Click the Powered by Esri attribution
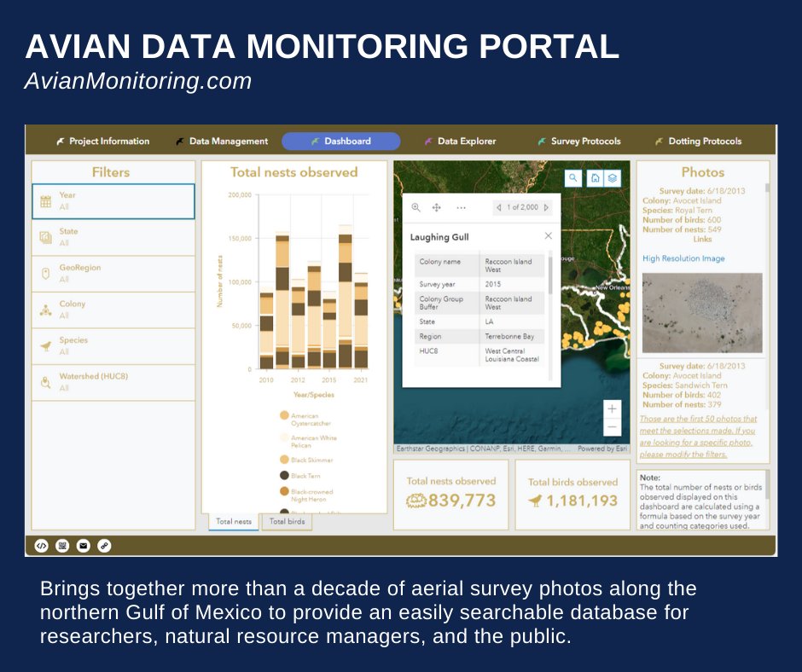Image resolution: width=802 pixels, height=672 pixels. coord(602,449)
